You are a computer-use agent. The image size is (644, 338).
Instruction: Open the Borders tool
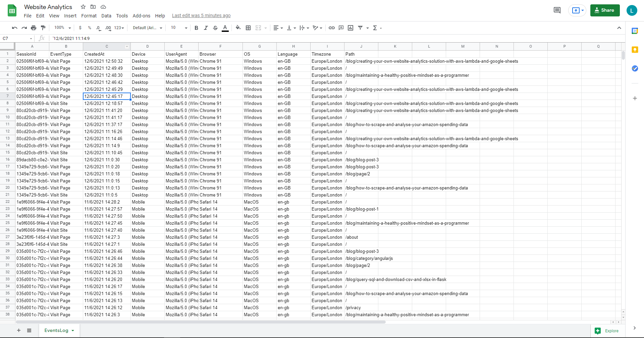[x=248, y=28]
